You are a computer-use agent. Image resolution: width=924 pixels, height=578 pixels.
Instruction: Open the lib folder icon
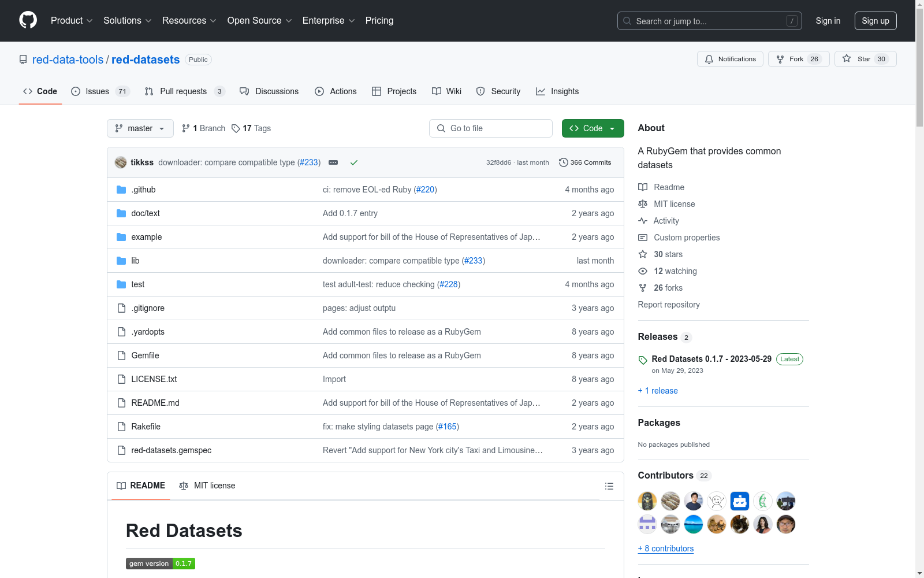(x=121, y=261)
